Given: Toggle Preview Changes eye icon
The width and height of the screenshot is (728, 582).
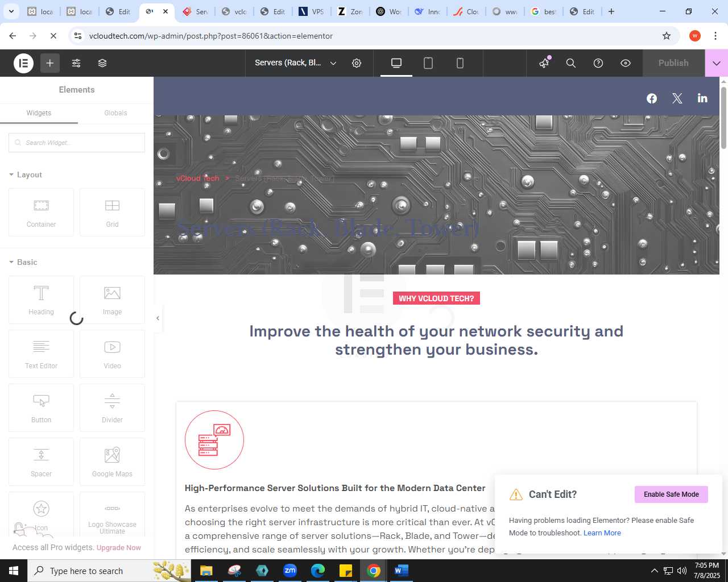Looking at the screenshot, I should tap(626, 63).
